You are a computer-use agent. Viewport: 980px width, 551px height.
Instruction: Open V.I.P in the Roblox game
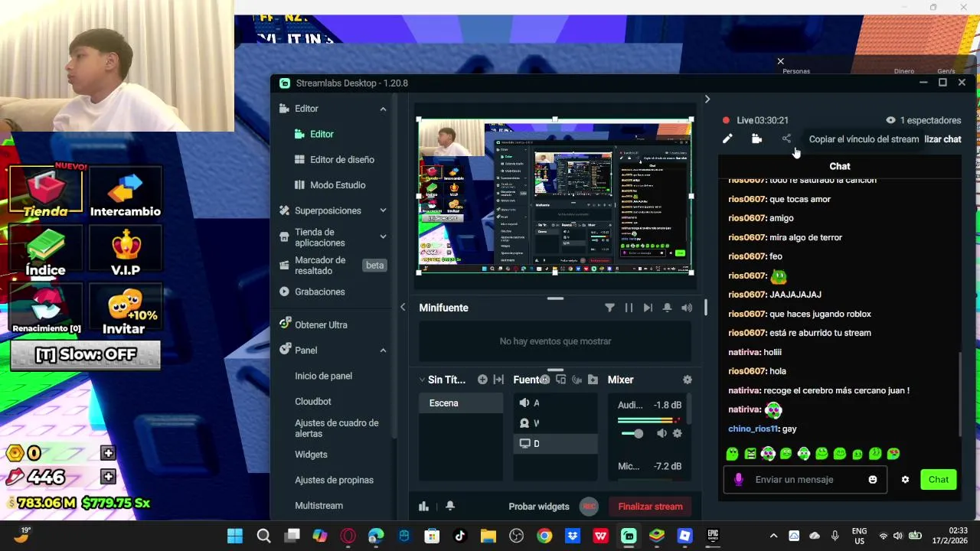pyautogui.click(x=126, y=251)
